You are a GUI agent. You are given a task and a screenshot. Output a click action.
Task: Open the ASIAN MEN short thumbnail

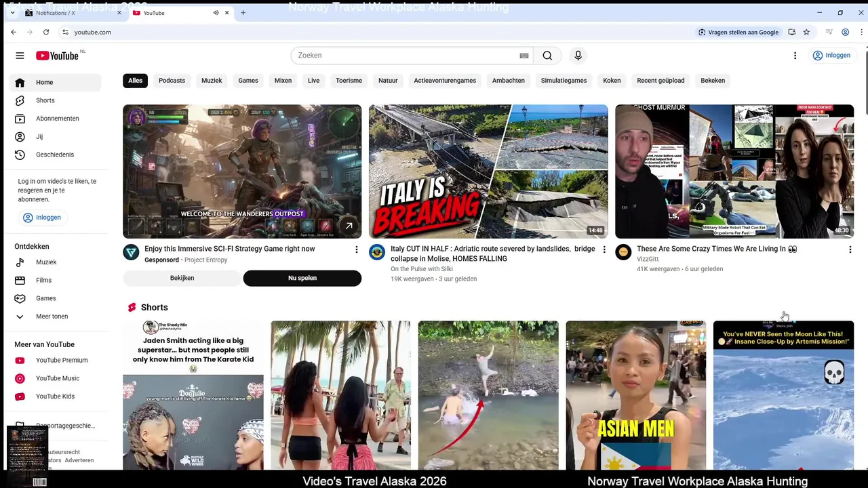coord(636,395)
